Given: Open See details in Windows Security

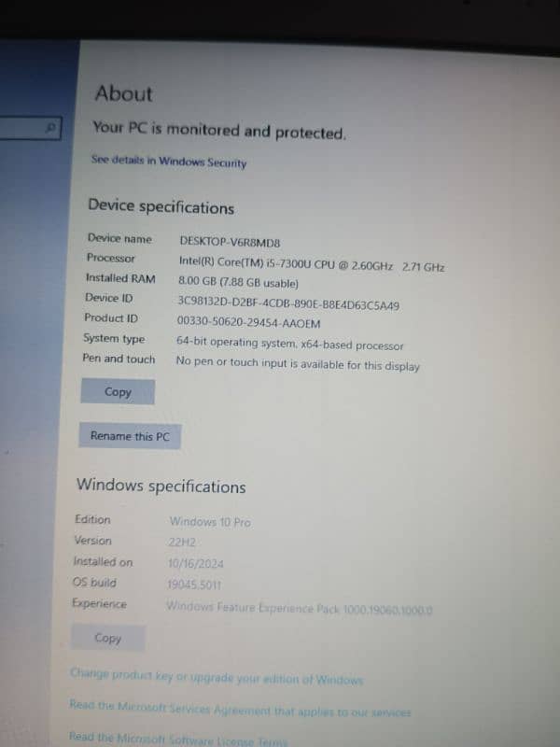Looking at the screenshot, I should tap(169, 162).
